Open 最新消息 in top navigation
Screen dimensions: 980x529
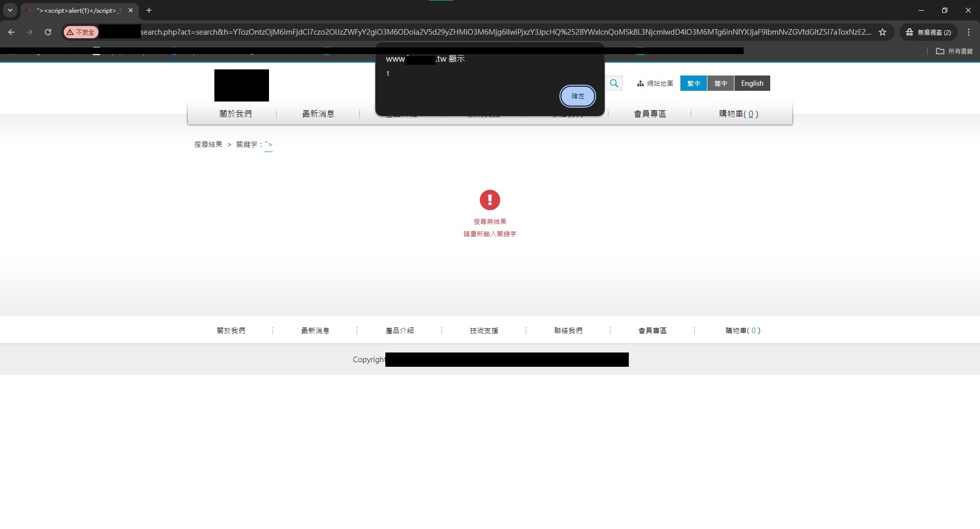(x=318, y=114)
